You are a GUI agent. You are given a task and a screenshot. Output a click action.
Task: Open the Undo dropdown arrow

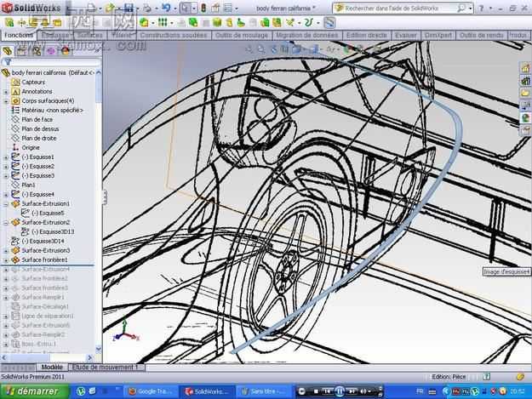point(175,9)
